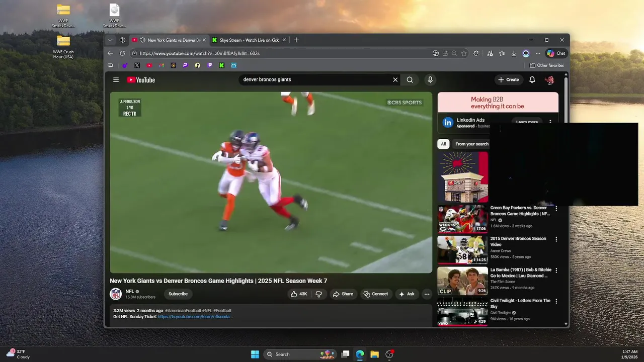The width and height of the screenshot is (644, 362).
Task: Open 2015 Denver Broncos Season Video thumbnail
Action: [x=462, y=249]
